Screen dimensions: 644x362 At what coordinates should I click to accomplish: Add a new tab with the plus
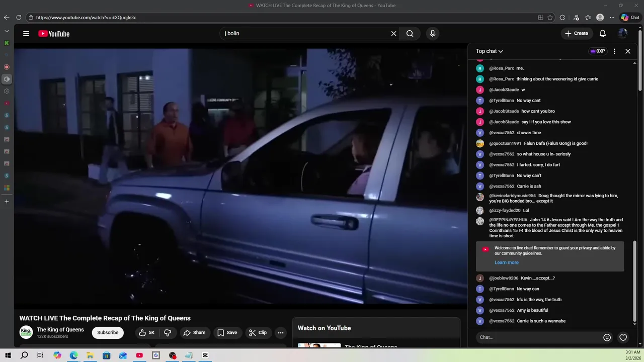click(7, 202)
